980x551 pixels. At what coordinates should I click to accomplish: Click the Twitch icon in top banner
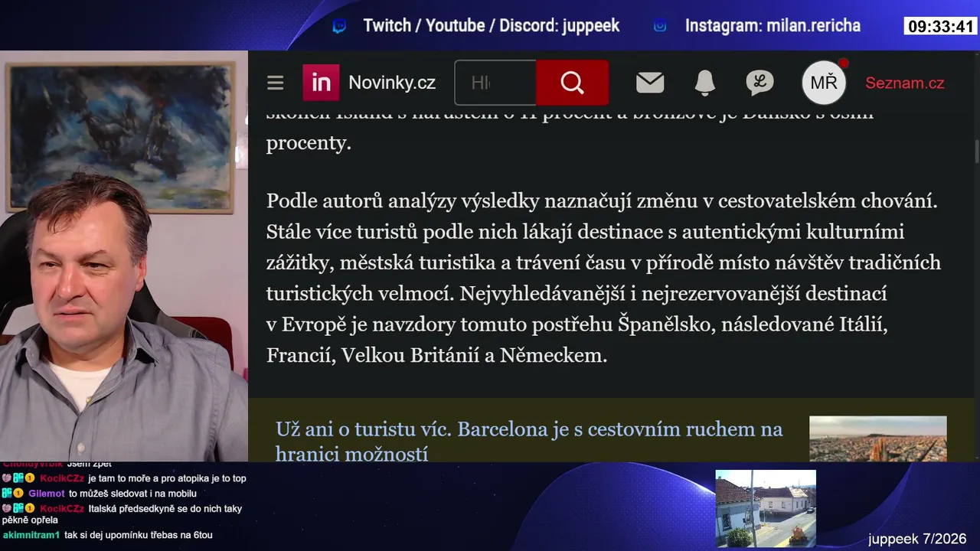tap(339, 26)
